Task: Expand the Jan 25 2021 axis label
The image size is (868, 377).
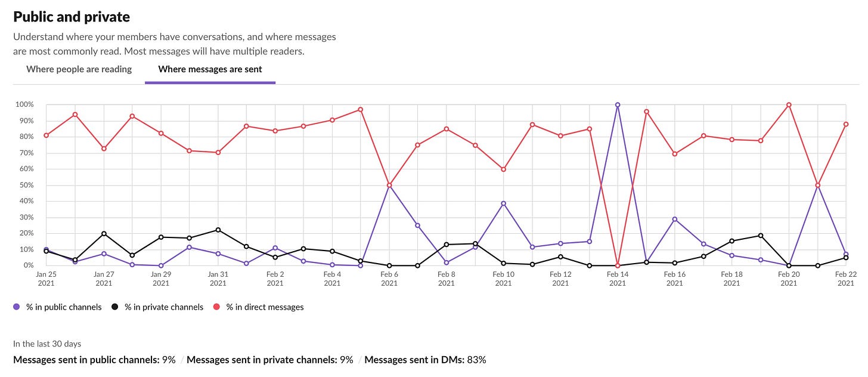Action: click(x=46, y=278)
